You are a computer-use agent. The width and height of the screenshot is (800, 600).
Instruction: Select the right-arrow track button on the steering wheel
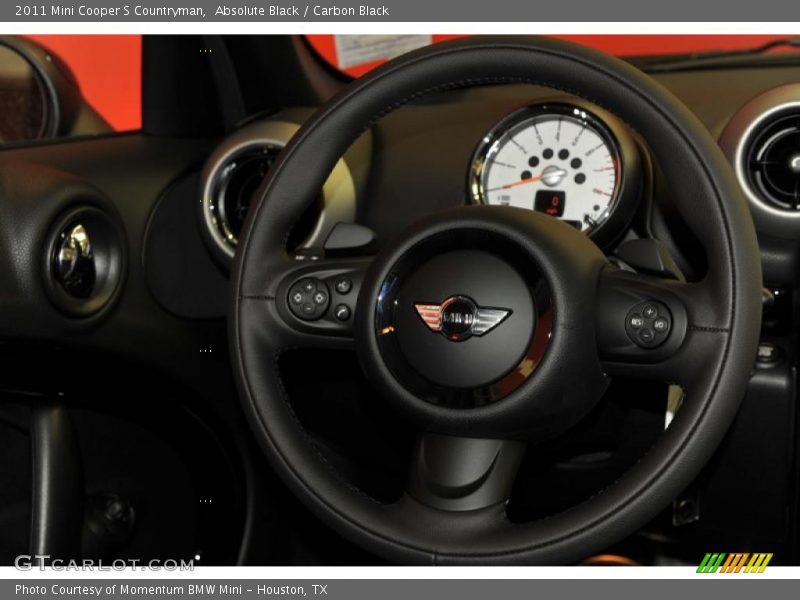(321, 296)
